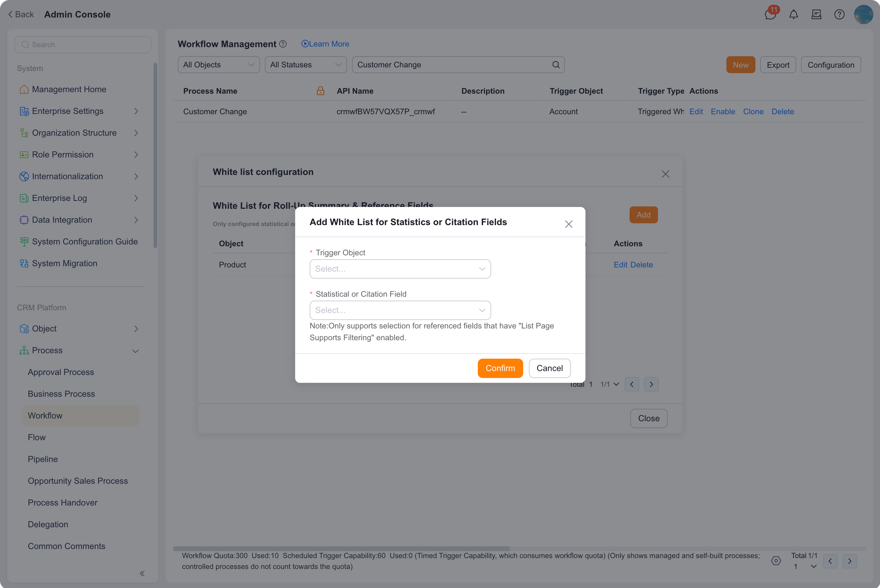The height and width of the screenshot is (588, 880).
Task: Click the Workflow Management help tooltip icon
Action: point(283,44)
